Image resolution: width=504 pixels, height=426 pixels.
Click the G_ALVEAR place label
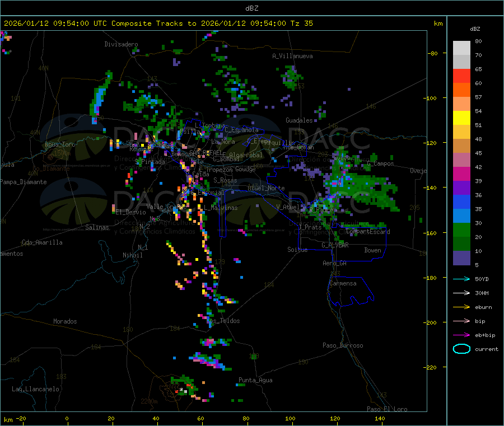coord(335,245)
